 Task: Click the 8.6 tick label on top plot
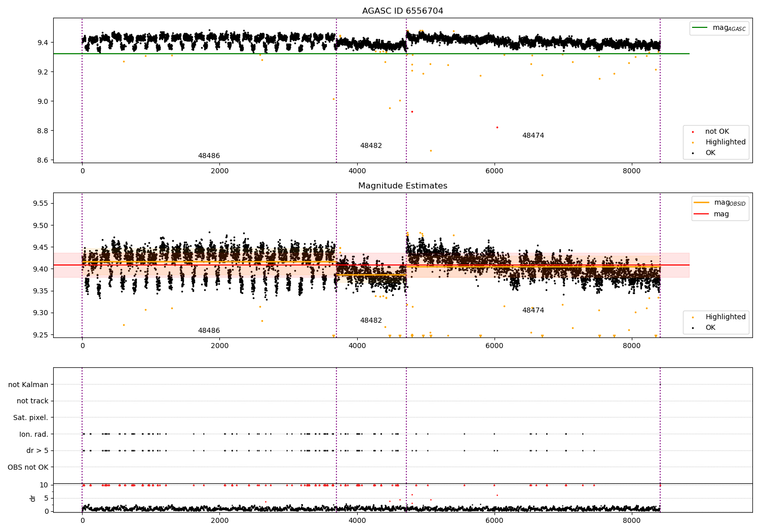43,160
